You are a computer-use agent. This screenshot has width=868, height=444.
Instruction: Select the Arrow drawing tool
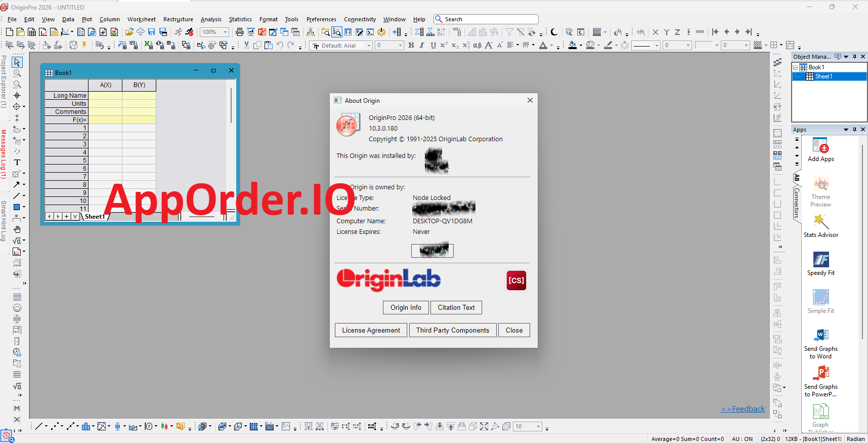point(17,185)
